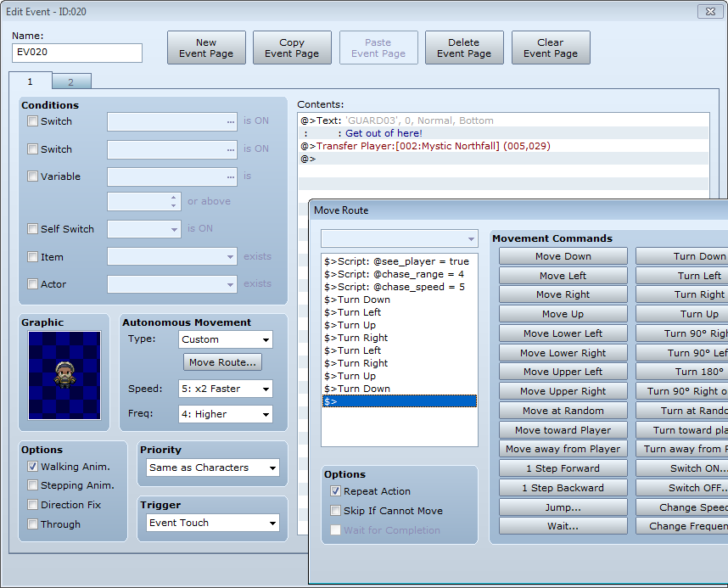728x588 pixels.
Task: Uncheck Repeat Action in Move Route
Action: click(x=335, y=491)
